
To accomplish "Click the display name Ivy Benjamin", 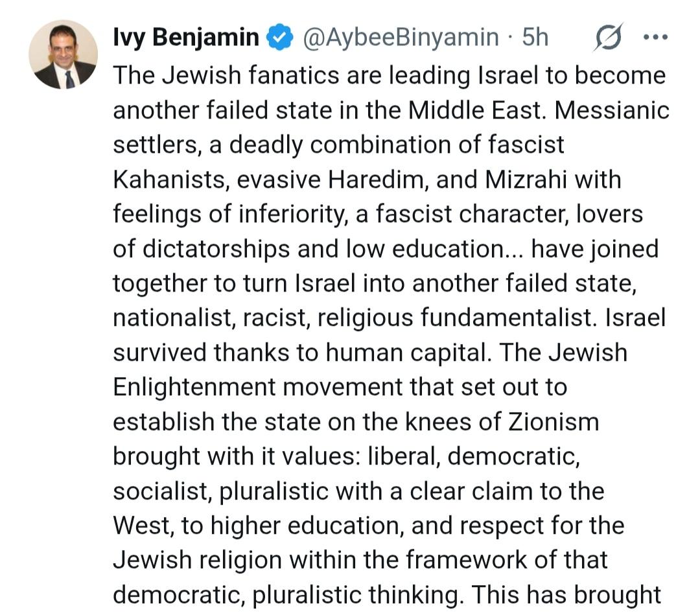I will coord(185,38).
